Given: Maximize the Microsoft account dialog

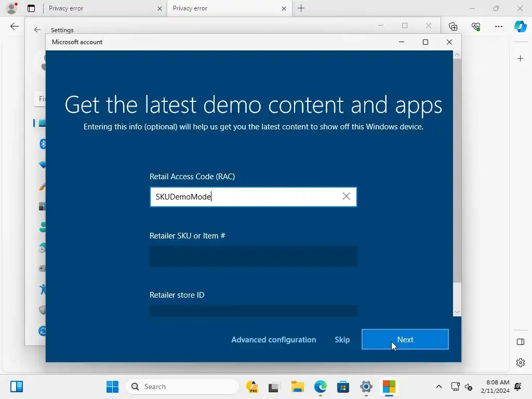Looking at the screenshot, I should click(x=425, y=42).
